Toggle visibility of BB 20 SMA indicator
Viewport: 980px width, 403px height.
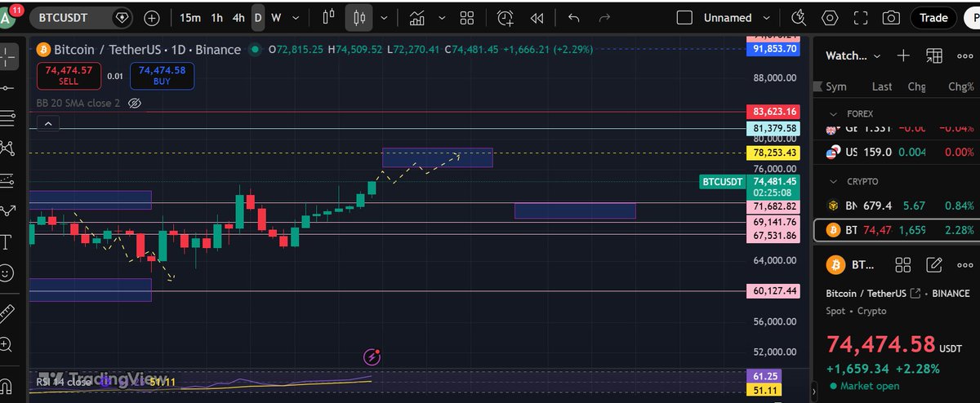point(136,104)
